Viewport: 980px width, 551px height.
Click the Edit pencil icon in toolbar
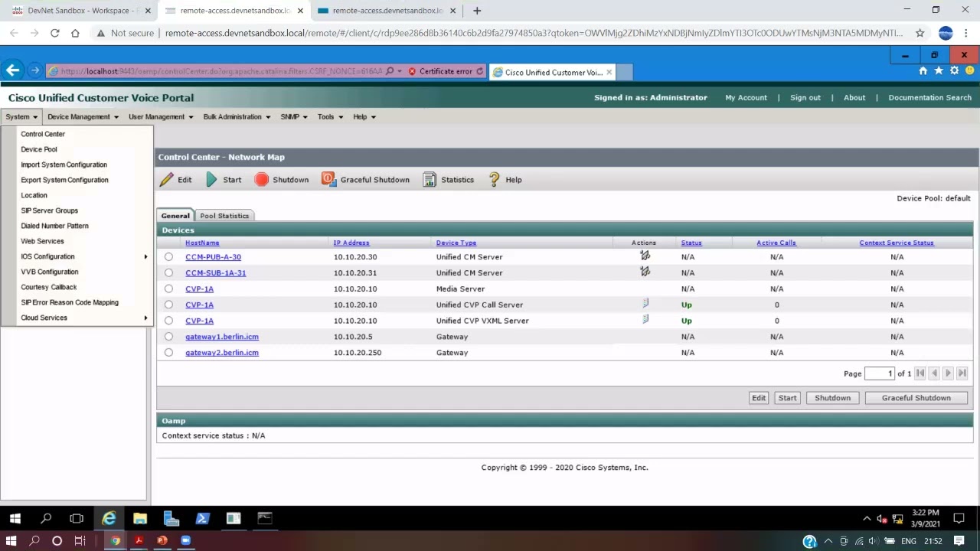[166, 180]
